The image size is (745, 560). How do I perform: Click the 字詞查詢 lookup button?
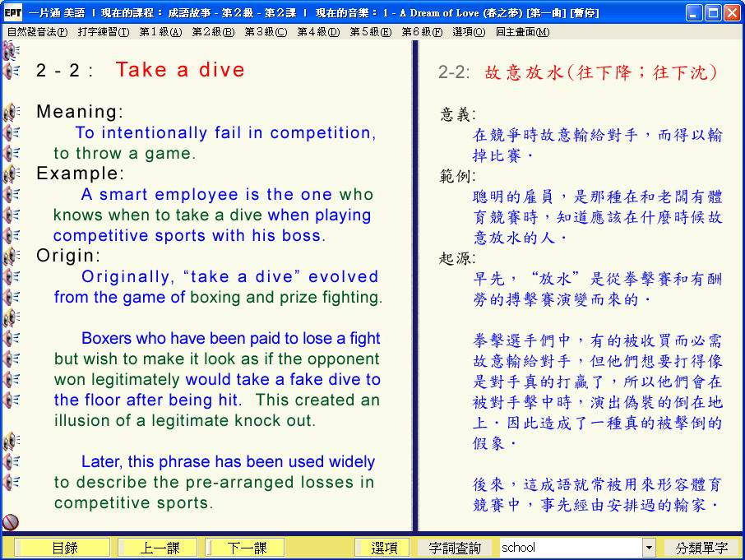454,548
